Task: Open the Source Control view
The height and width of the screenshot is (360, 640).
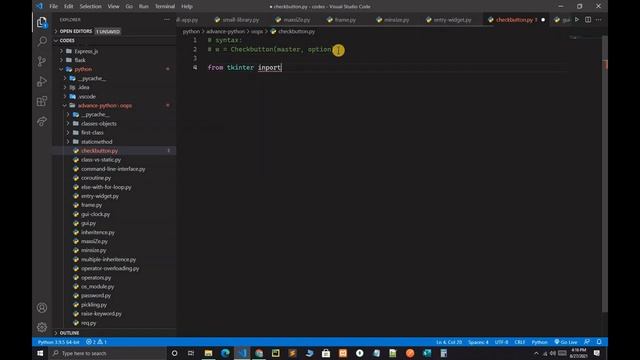Action: (42, 61)
